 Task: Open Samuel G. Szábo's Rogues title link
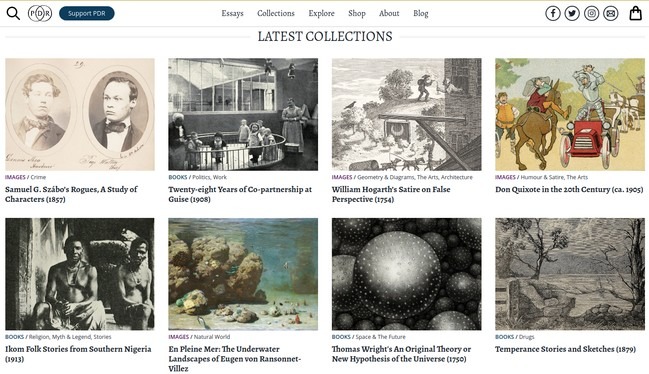pyautogui.click(x=71, y=194)
